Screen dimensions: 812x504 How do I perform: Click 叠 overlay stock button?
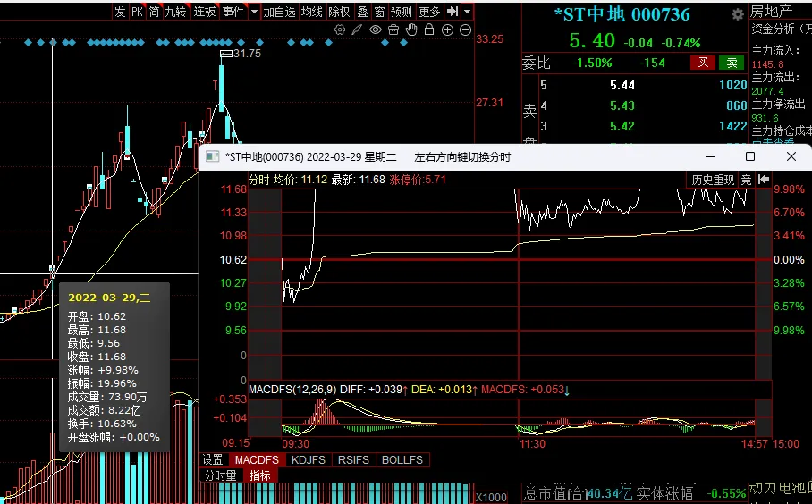coord(362,12)
